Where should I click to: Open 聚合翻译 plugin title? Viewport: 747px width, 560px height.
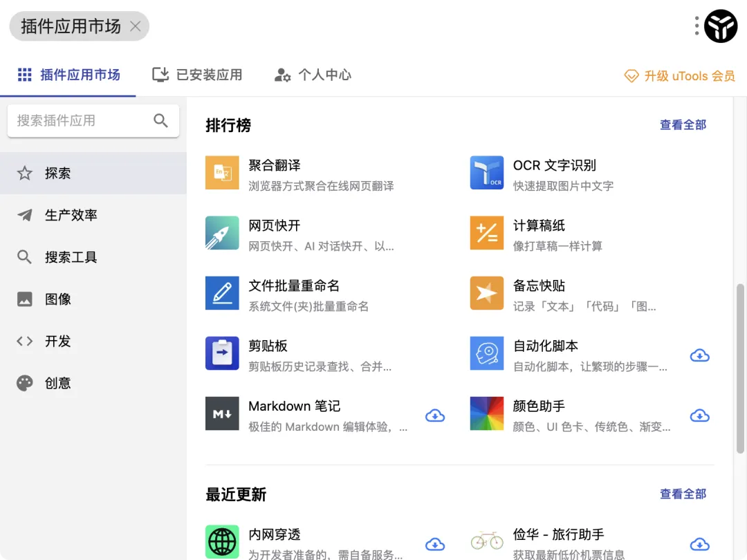pos(275,165)
